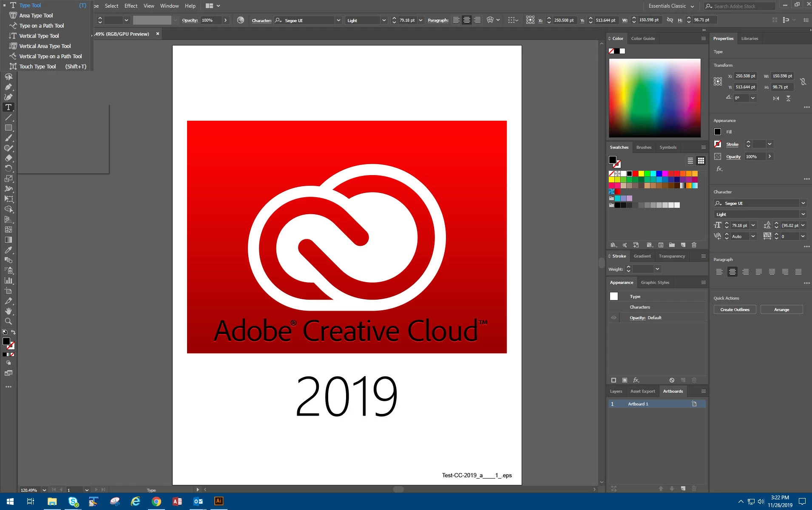Click the Create Outlines button
The height and width of the screenshot is (510, 812).
point(735,310)
